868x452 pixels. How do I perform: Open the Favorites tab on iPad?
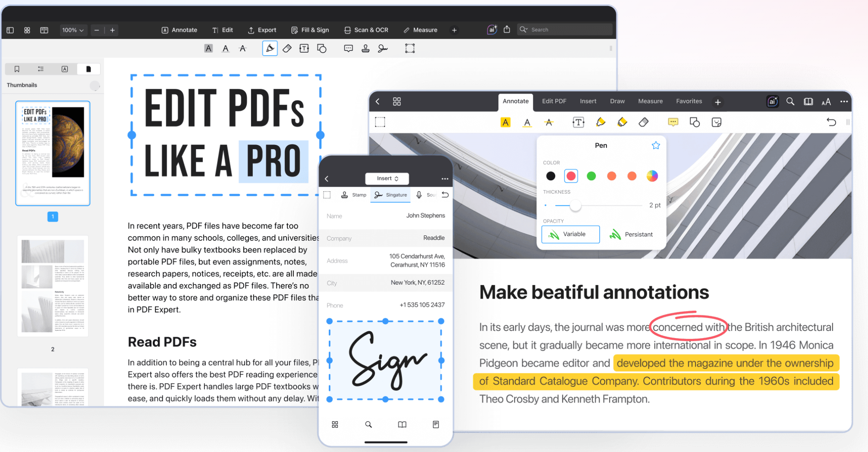pyautogui.click(x=689, y=101)
